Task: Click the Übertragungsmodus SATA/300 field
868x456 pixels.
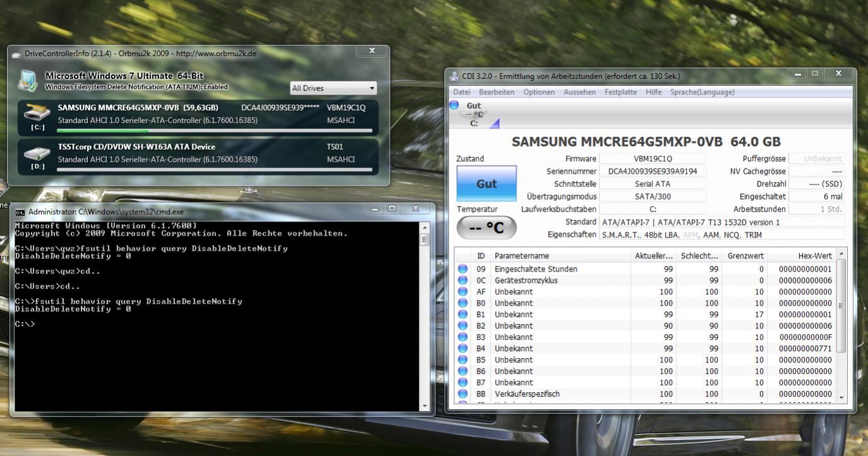Action: click(x=653, y=196)
